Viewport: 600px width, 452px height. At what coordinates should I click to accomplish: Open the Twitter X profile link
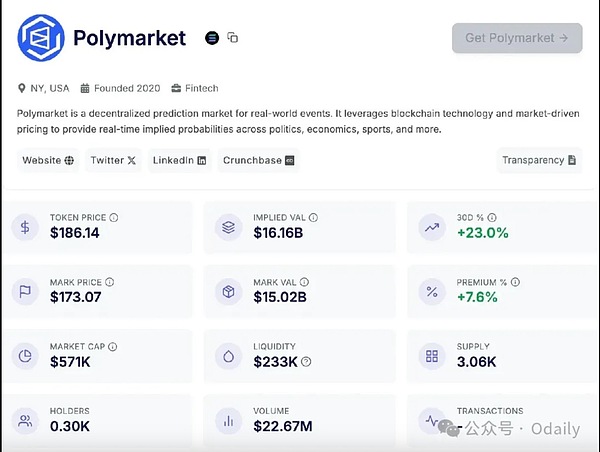(113, 160)
